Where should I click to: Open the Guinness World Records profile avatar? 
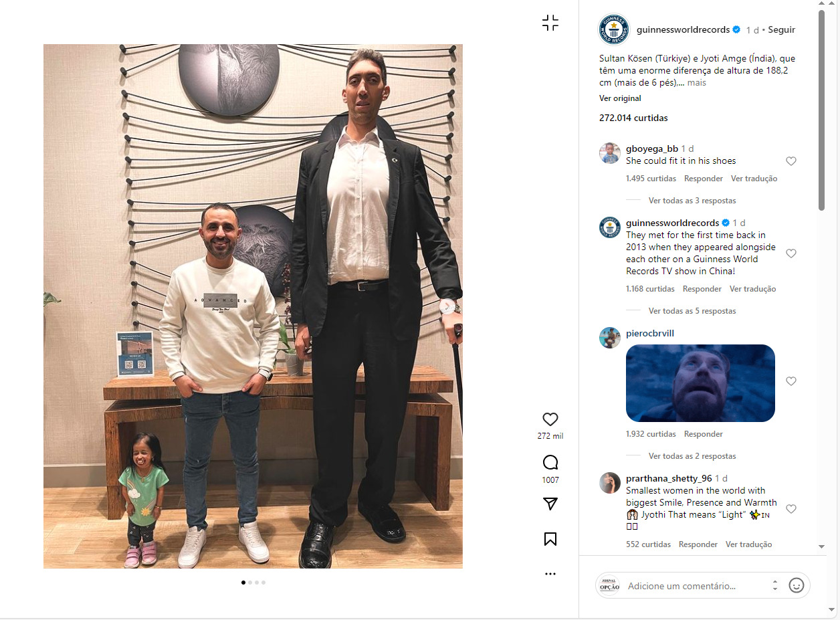(613, 29)
